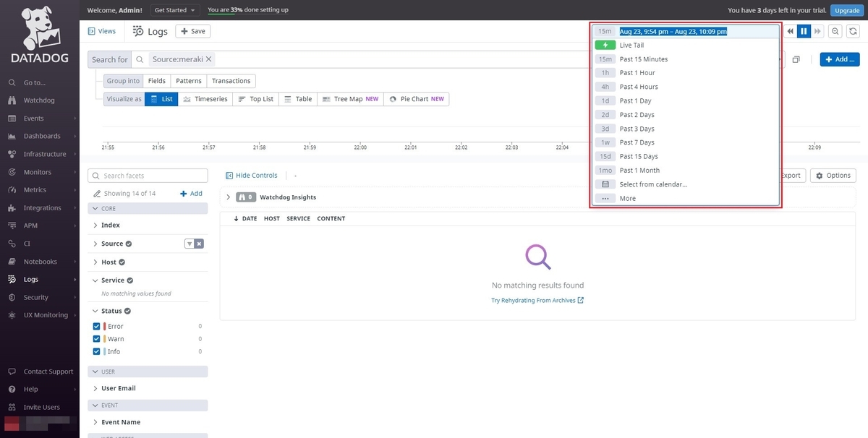The height and width of the screenshot is (438, 868).
Task: Uncheck the Info status filter
Action: pos(96,351)
